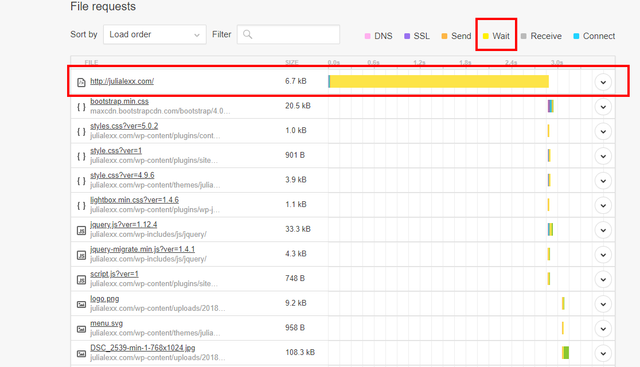Open the styles.css?ver=5.0.2 link
Viewport: 640px width, 367px height.
(124, 126)
